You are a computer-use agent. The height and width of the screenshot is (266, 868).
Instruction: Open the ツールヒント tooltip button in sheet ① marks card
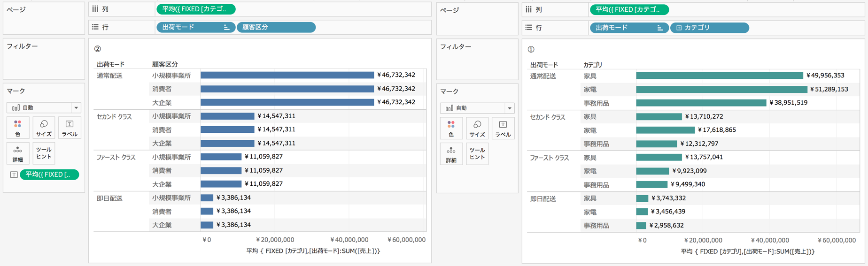pyautogui.click(x=477, y=154)
